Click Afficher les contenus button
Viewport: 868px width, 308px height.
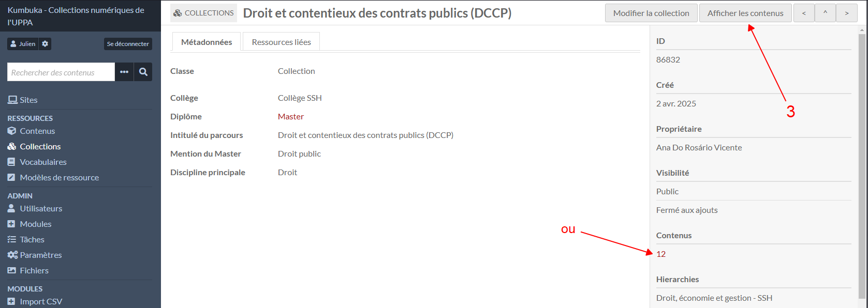[x=745, y=13]
